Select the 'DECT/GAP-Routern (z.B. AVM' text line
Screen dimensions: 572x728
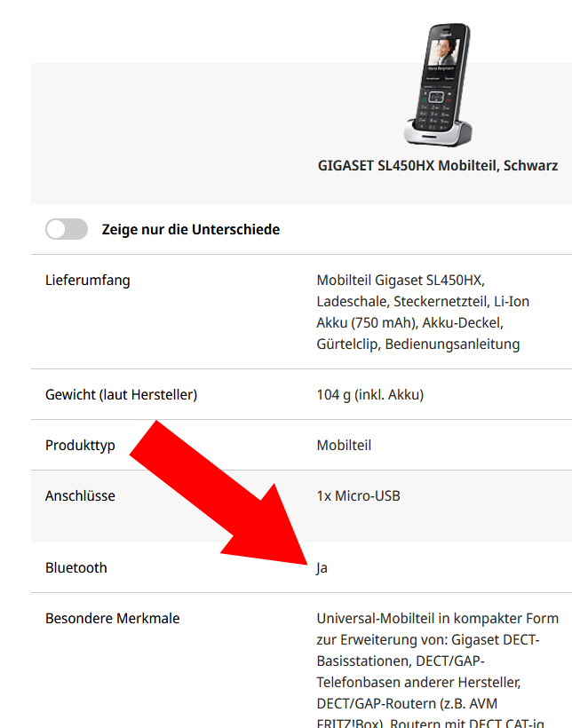click(x=407, y=703)
